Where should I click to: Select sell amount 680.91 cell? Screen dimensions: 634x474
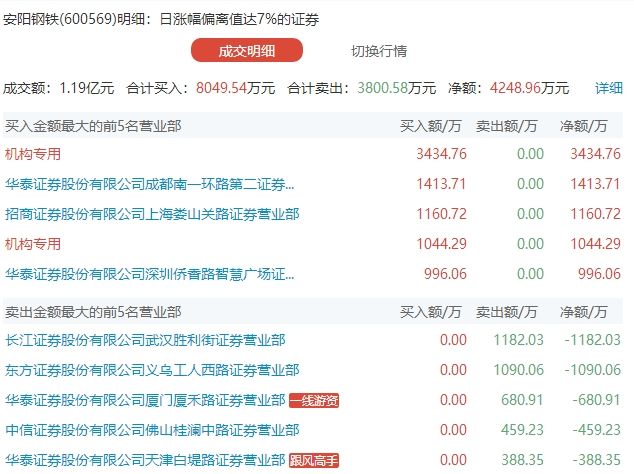pyautogui.click(x=522, y=400)
